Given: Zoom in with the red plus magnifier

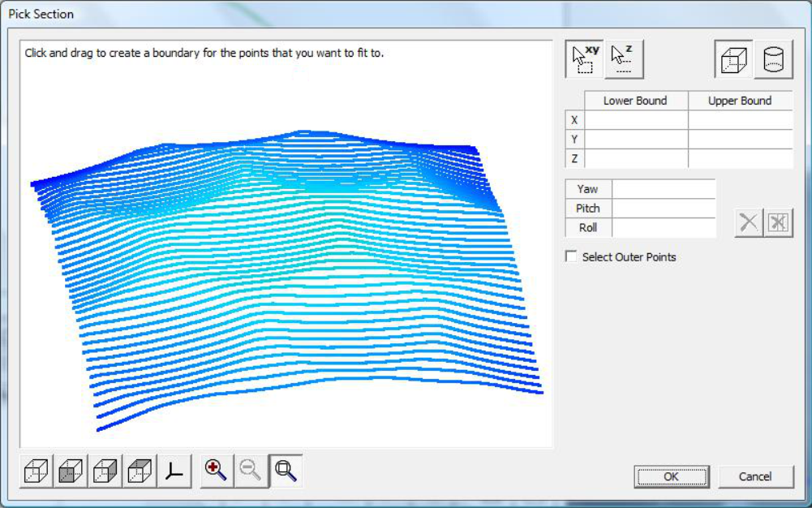Looking at the screenshot, I should click(x=216, y=471).
